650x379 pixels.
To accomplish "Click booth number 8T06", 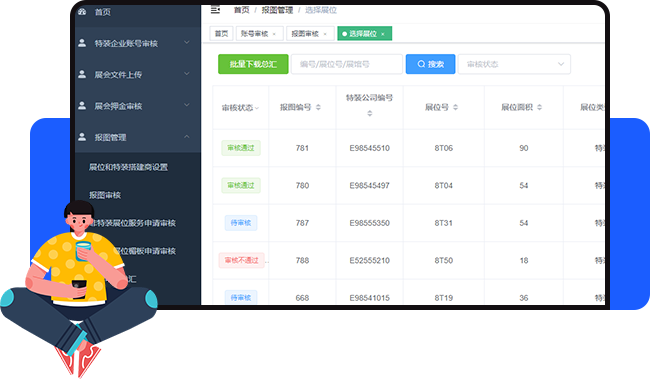I will point(444,148).
